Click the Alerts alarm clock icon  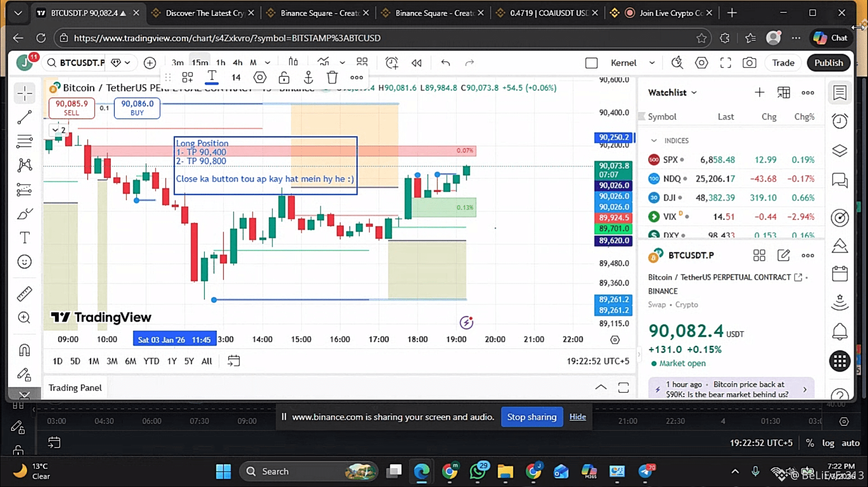click(840, 121)
